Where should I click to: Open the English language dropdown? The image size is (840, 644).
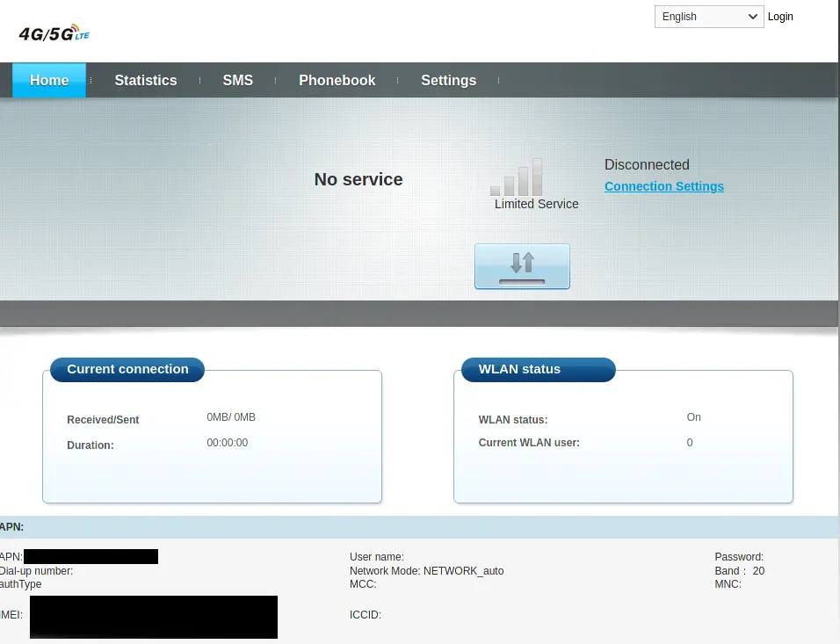click(x=708, y=17)
